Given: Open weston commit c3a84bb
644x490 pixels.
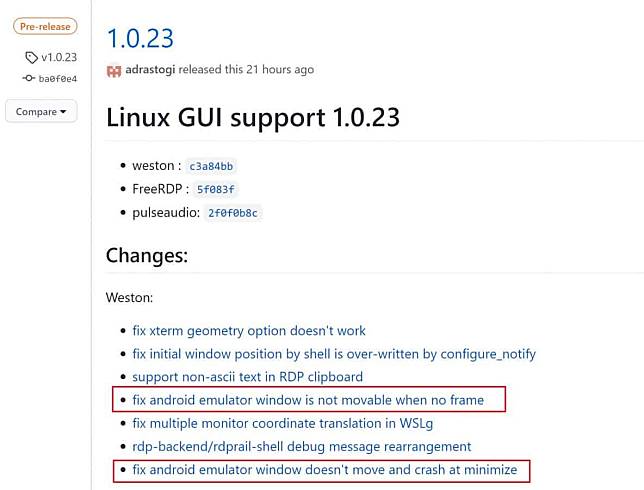Looking at the screenshot, I should click(x=212, y=166).
